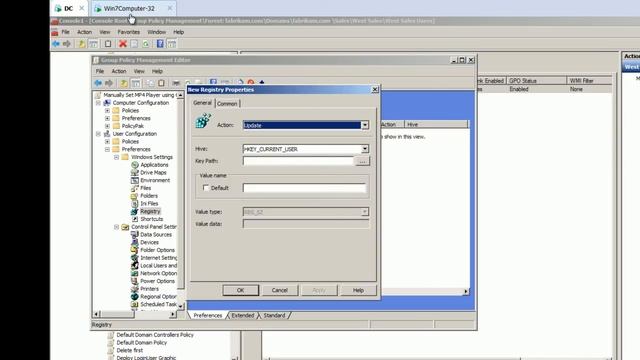Open Action menu in Group Policy Management Editor
The height and width of the screenshot is (360, 640).
coord(119,71)
